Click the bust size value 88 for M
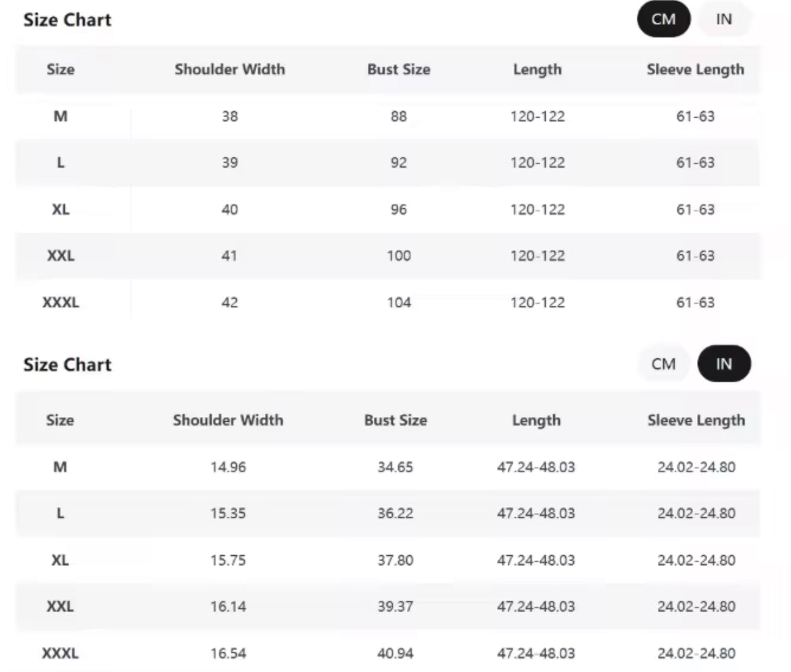The width and height of the screenshot is (791, 672). tap(399, 116)
